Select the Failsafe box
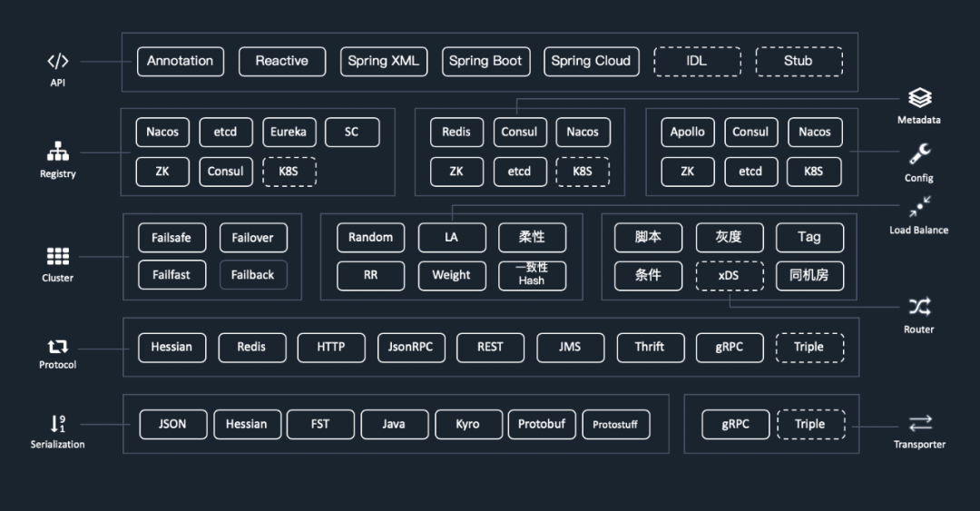 pos(171,238)
